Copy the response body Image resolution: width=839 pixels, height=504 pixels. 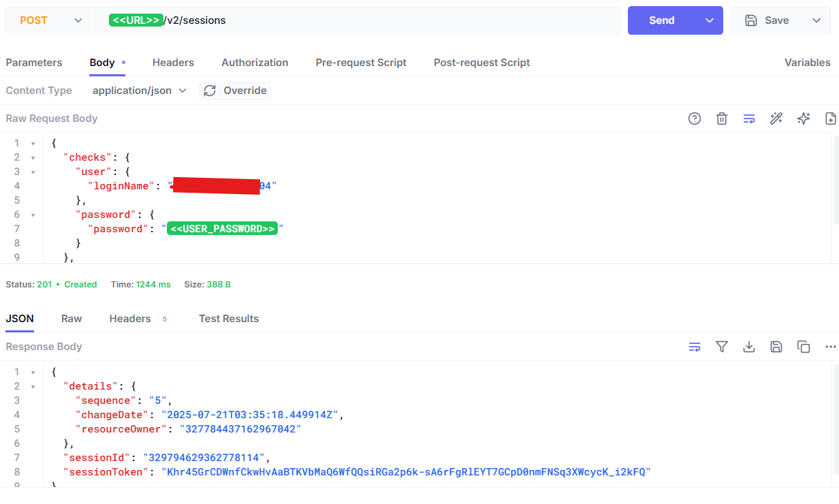804,347
